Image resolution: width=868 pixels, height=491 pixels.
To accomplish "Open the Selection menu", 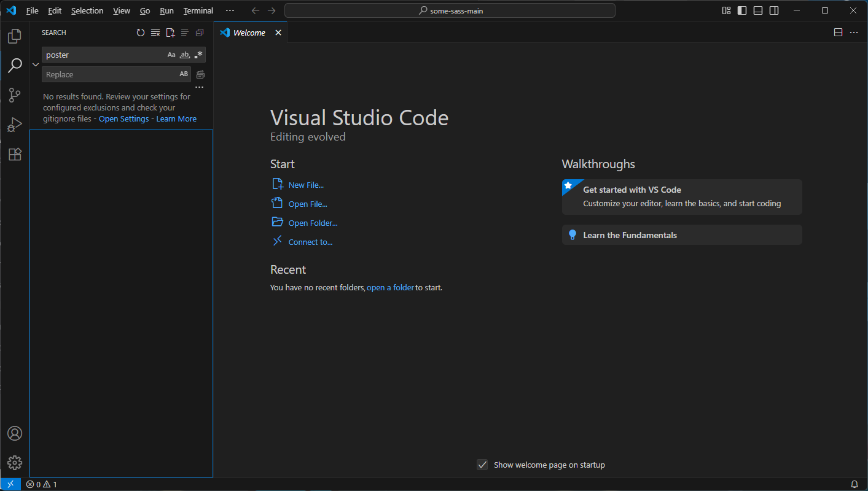I will (87, 10).
